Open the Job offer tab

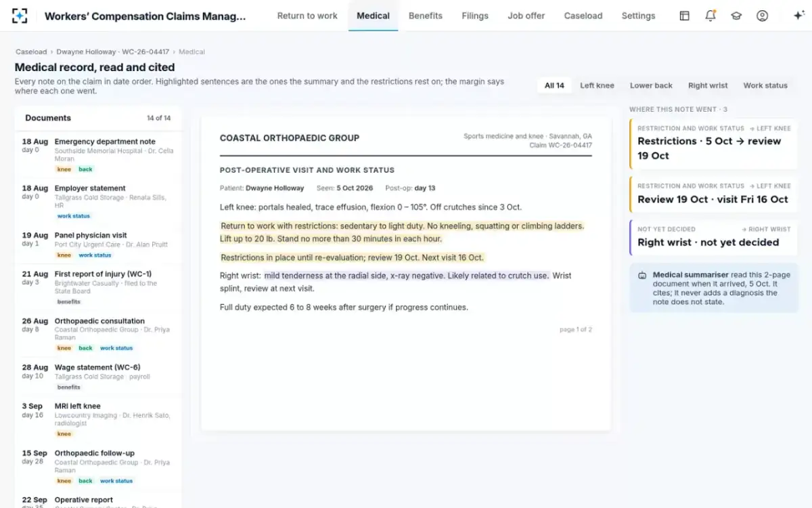click(526, 16)
